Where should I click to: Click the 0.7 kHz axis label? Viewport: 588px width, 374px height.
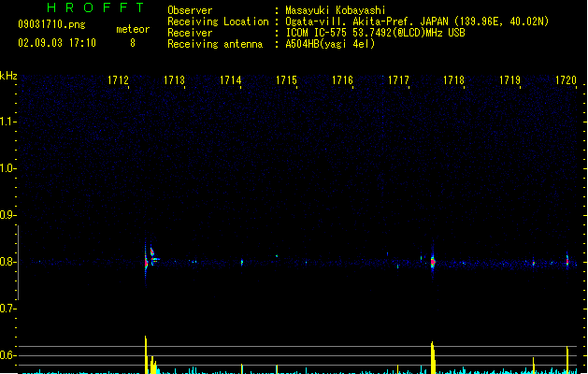tap(7, 309)
